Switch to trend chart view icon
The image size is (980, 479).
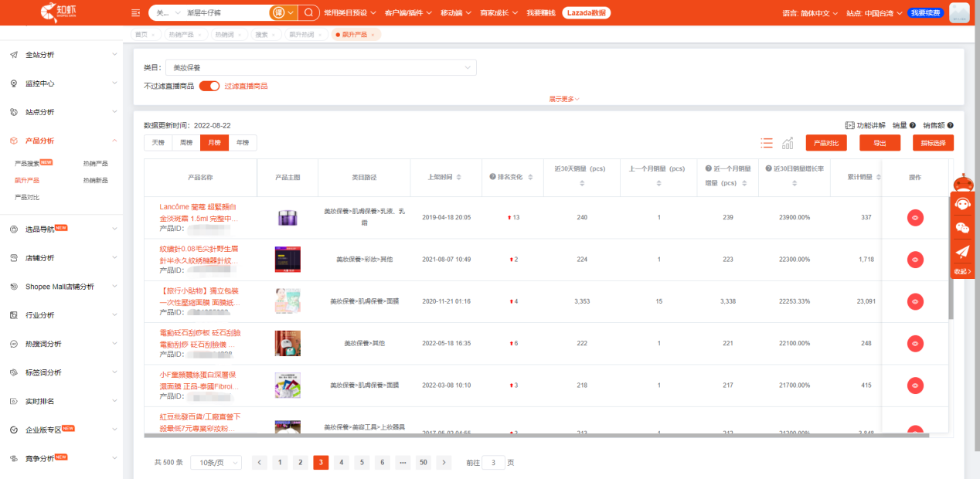[x=788, y=143]
